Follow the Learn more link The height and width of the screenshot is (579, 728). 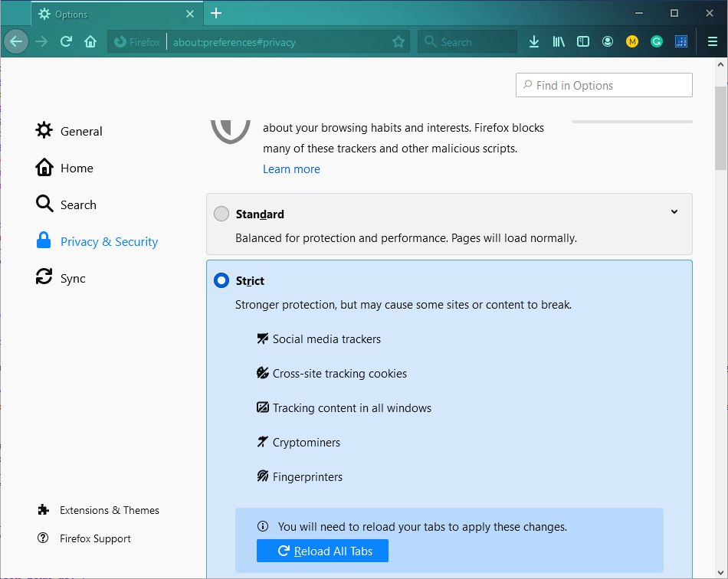(x=291, y=168)
